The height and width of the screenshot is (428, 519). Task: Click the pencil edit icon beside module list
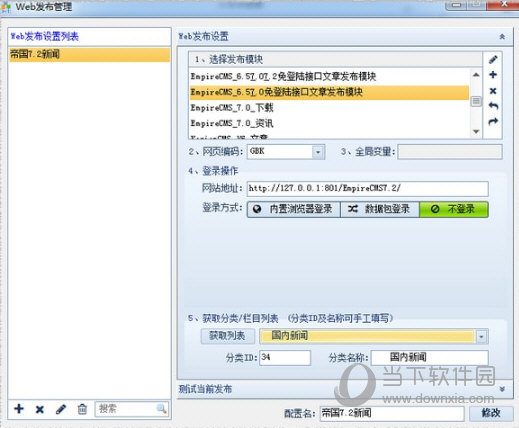point(493,60)
